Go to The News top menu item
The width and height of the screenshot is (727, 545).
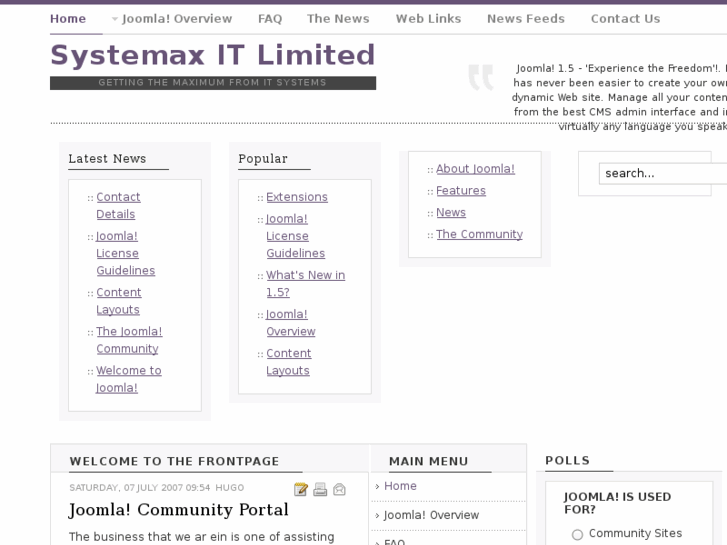tap(338, 19)
